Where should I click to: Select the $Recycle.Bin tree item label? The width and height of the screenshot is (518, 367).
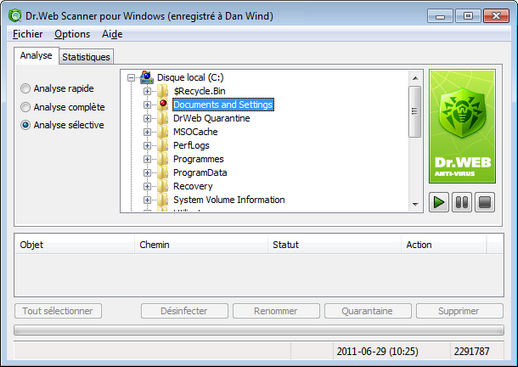(x=199, y=91)
